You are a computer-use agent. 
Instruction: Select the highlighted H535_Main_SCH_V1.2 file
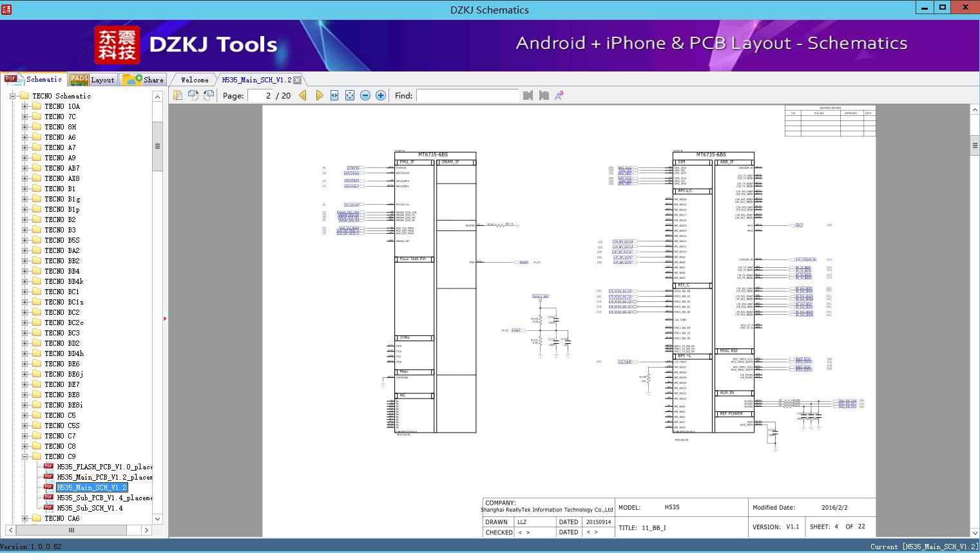coord(92,487)
